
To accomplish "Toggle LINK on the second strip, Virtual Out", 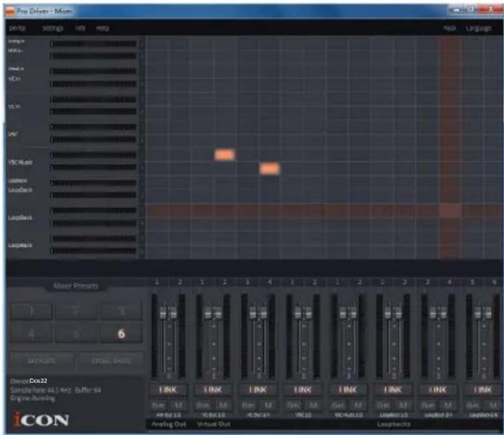I will coord(213,390).
